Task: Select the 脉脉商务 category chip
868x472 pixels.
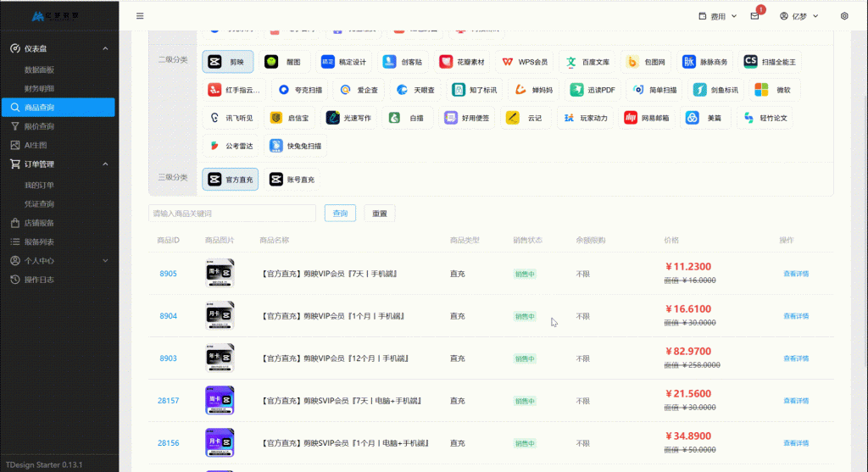Action: click(x=704, y=62)
